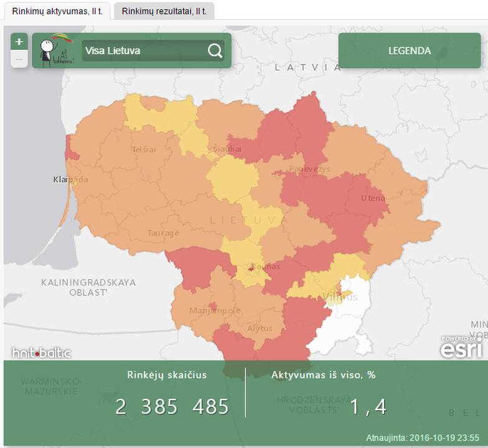Switch to Rinkimų rezultatai, II t. tab
488x448 pixels.
click(x=164, y=11)
